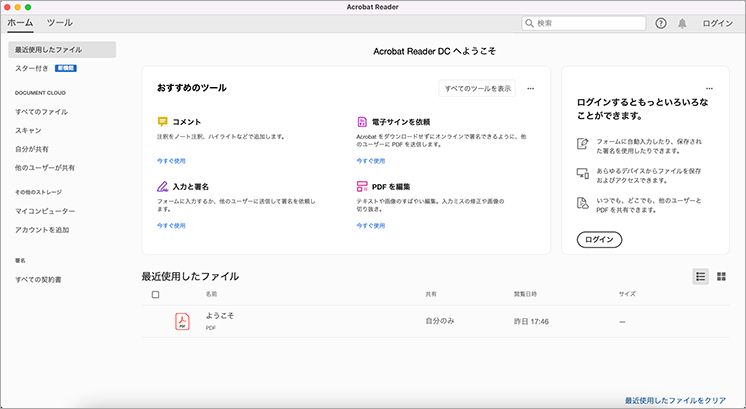Click 最近使用したファイルをクリア link
The height and width of the screenshot is (409, 746).
[x=675, y=400]
